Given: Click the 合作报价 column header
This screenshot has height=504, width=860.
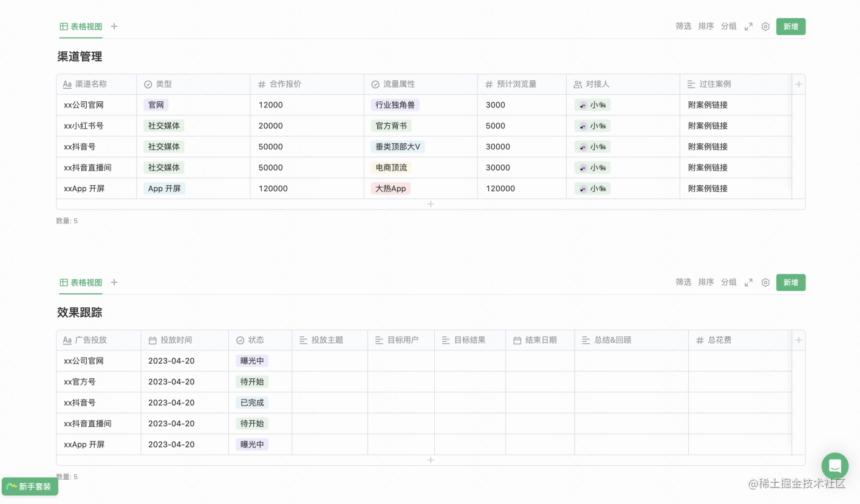Looking at the screenshot, I should coord(307,84).
